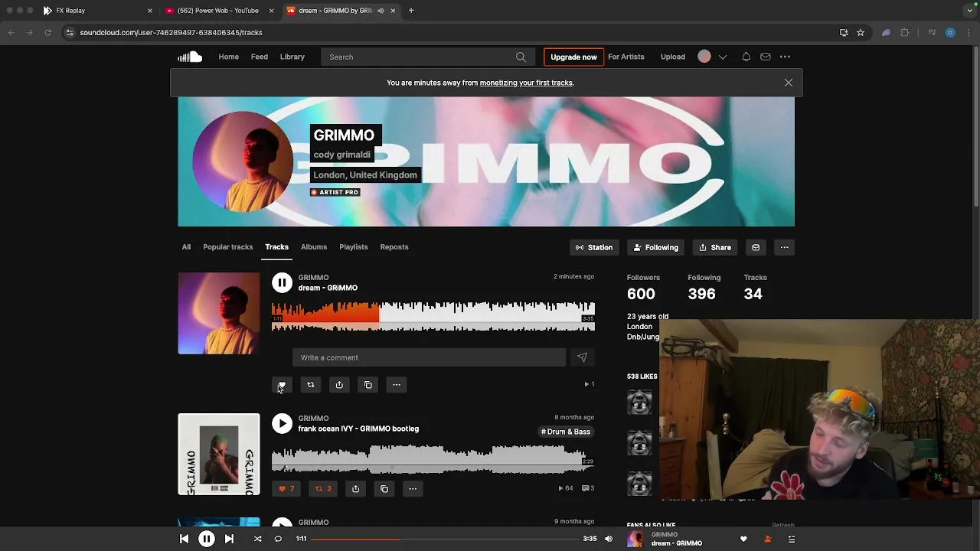
Task: Like current track in player bar
Action: 743,539
